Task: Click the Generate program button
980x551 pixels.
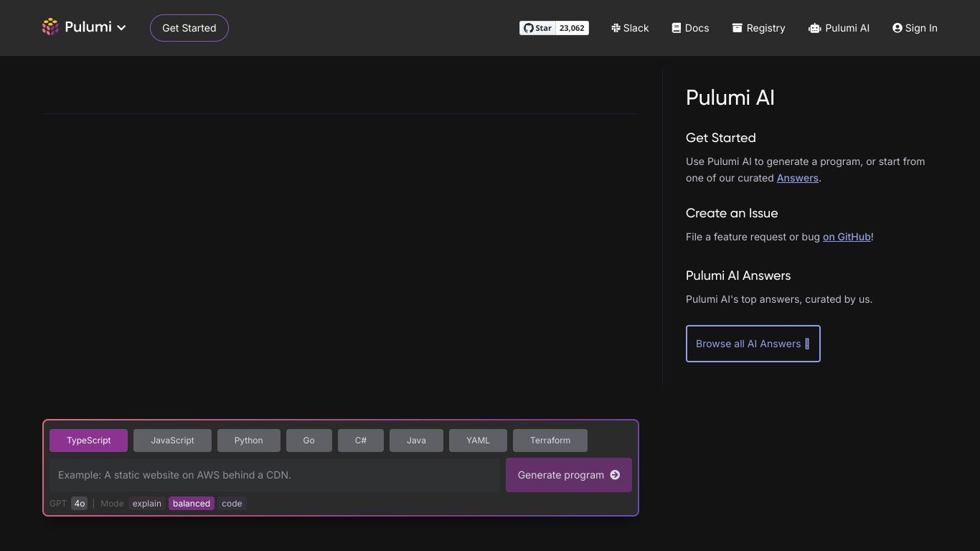Action: pos(569,475)
